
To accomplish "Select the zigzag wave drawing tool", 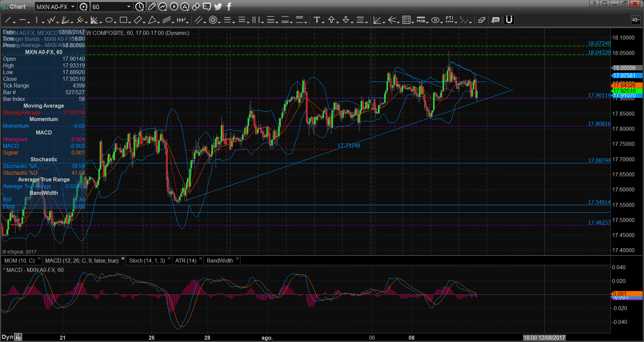I will pos(51,20).
